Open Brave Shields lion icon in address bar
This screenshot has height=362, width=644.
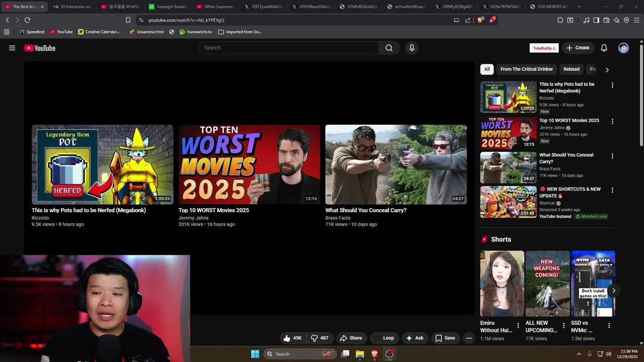tap(480, 20)
